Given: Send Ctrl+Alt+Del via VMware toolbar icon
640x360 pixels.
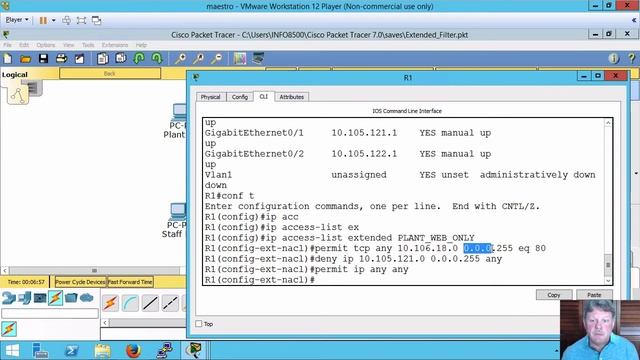Looking at the screenshot, I should (67, 20).
